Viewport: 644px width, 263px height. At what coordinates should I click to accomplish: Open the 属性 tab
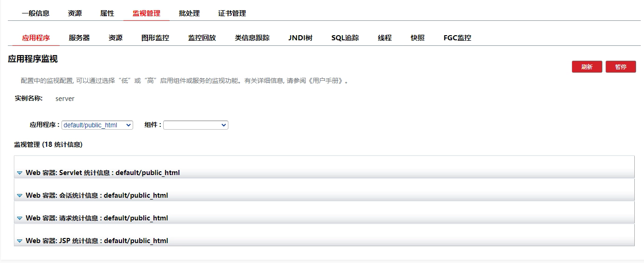[x=107, y=13]
